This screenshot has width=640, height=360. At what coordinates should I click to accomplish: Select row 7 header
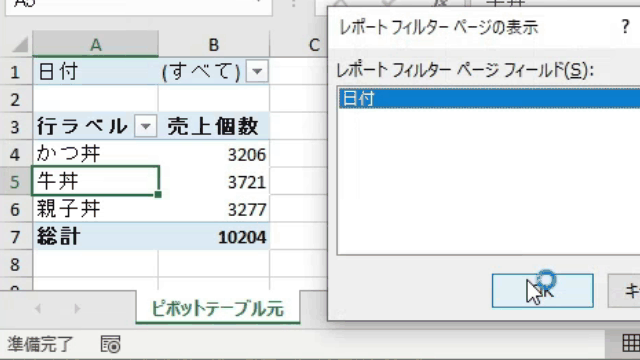pos(16,237)
